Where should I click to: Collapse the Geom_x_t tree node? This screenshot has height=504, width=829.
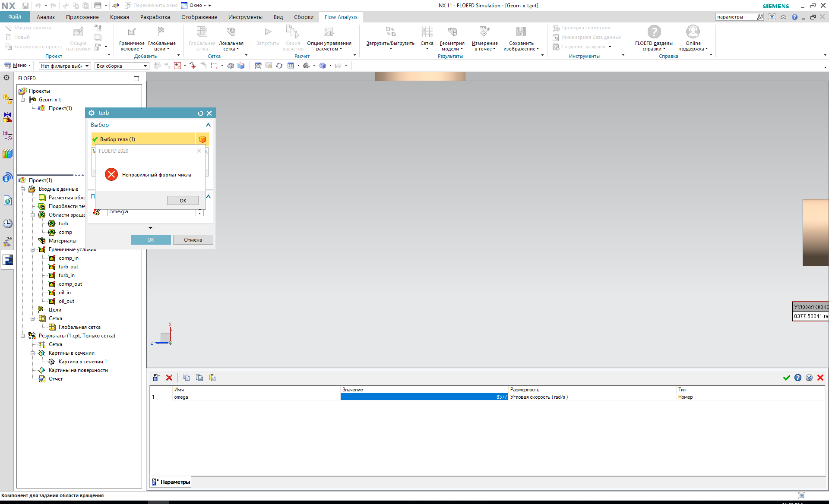click(x=23, y=100)
